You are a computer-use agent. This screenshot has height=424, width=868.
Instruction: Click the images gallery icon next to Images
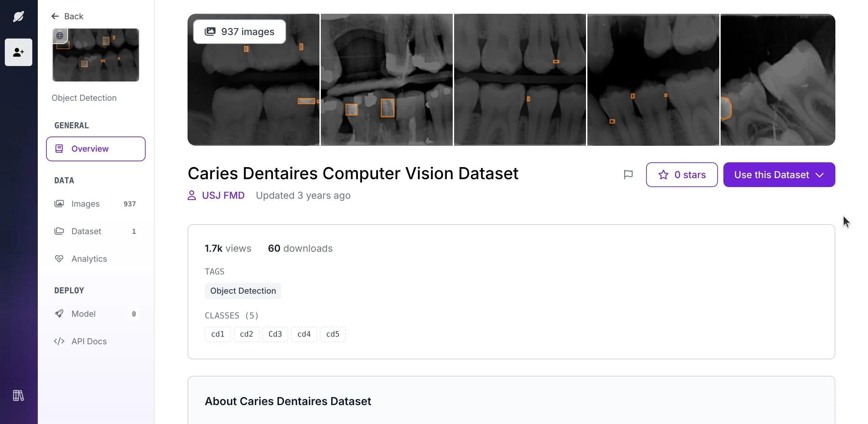(x=59, y=204)
